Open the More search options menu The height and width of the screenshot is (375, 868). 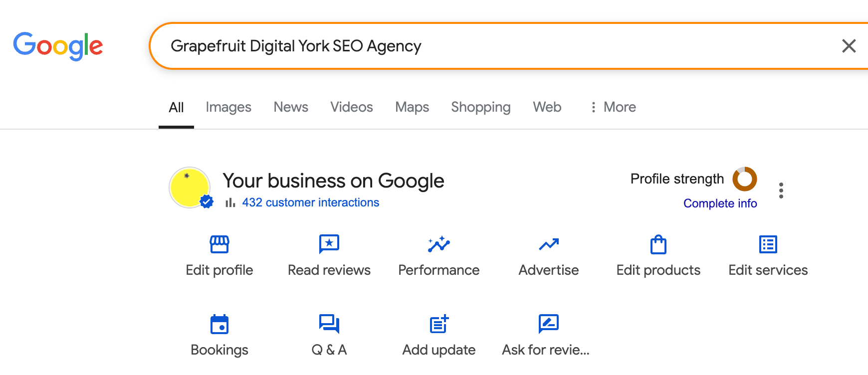click(612, 107)
